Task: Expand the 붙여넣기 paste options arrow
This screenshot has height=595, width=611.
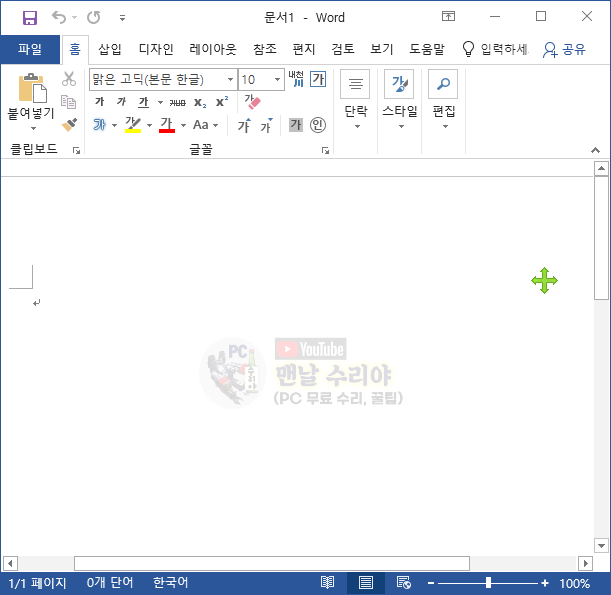Action: tap(33, 128)
